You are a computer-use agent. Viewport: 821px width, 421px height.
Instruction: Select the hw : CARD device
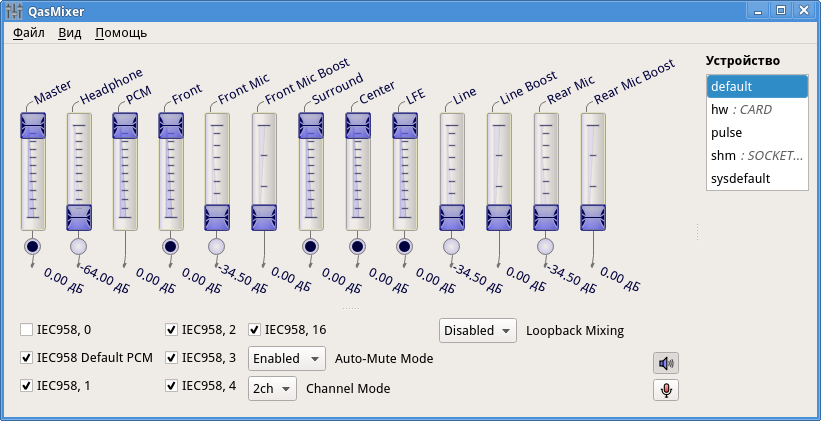coord(757,109)
